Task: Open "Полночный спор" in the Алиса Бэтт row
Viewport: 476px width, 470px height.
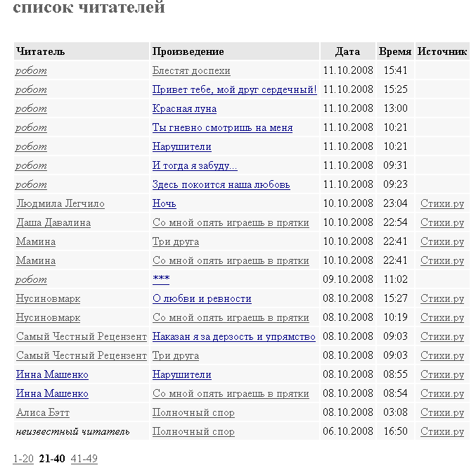Action: tap(193, 412)
